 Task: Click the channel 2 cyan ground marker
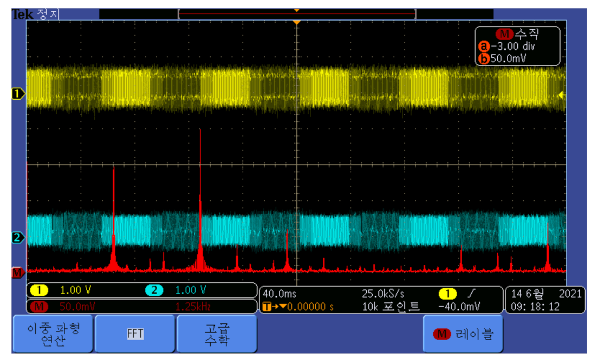coord(18,237)
